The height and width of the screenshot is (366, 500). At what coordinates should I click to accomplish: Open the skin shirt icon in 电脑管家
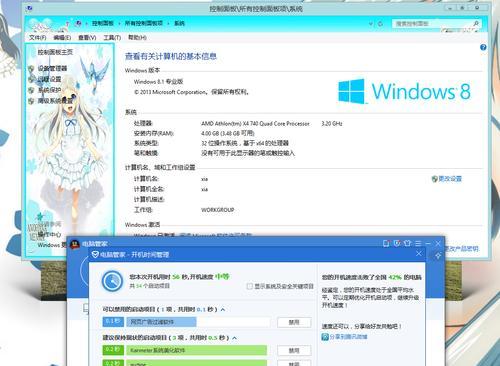[407, 244]
